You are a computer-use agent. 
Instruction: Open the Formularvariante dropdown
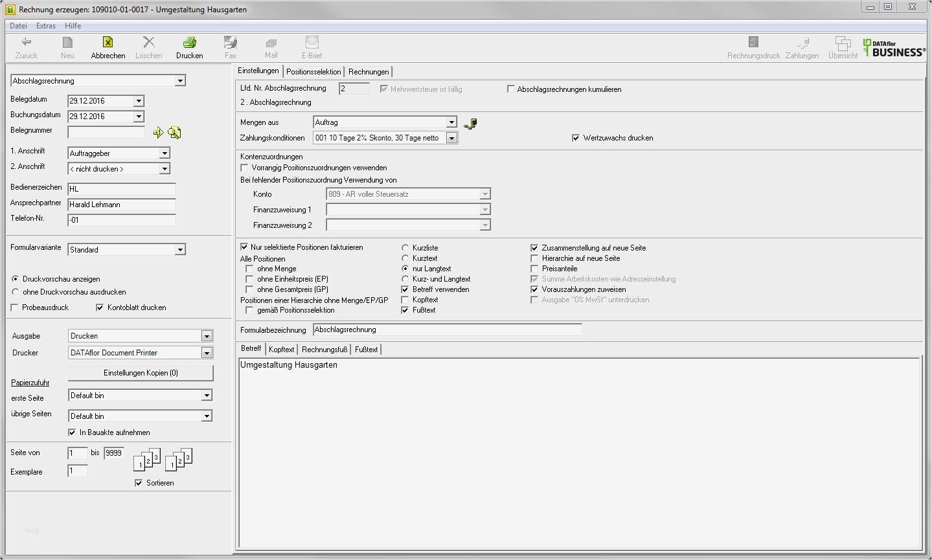click(180, 250)
